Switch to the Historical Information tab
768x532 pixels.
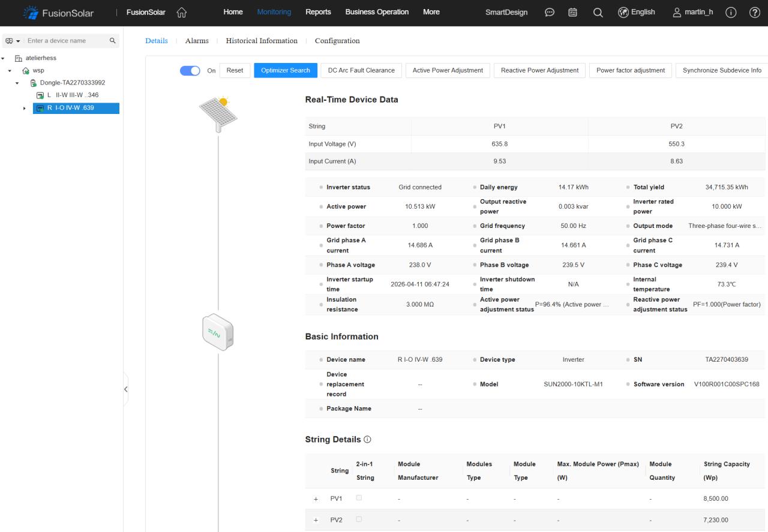click(262, 41)
